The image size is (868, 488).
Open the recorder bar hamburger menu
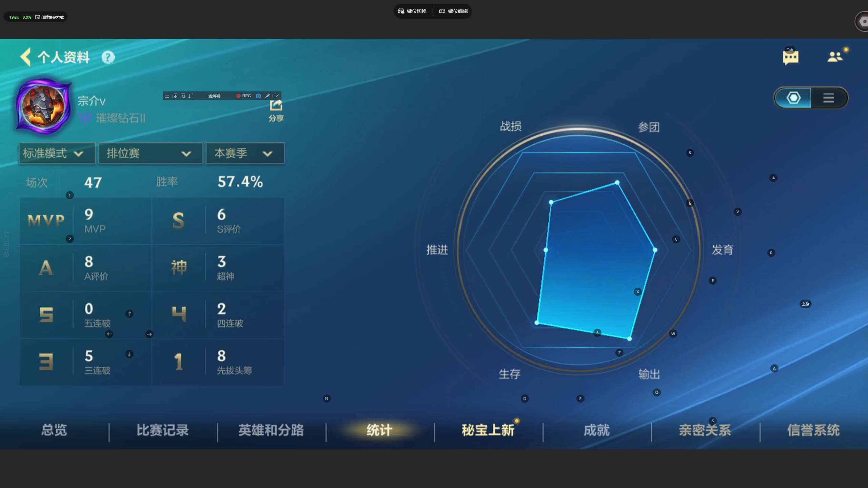click(x=167, y=96)
